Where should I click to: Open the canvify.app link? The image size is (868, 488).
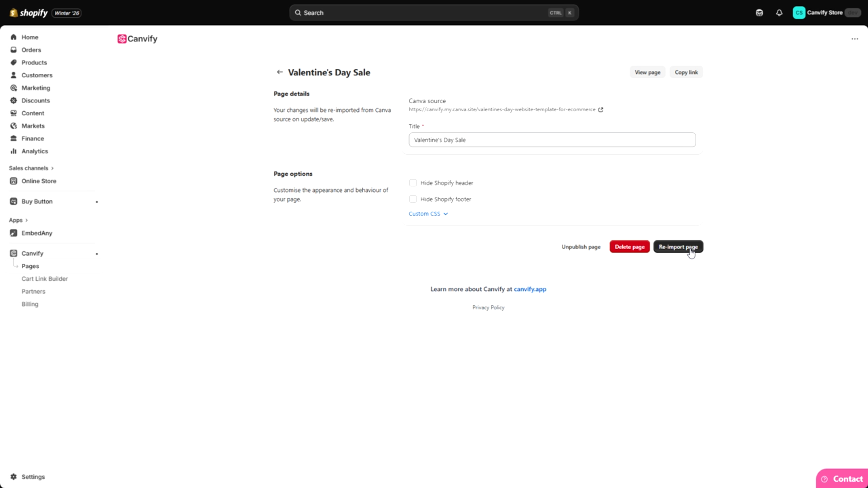pyautogui.click(x=530, y=289)
